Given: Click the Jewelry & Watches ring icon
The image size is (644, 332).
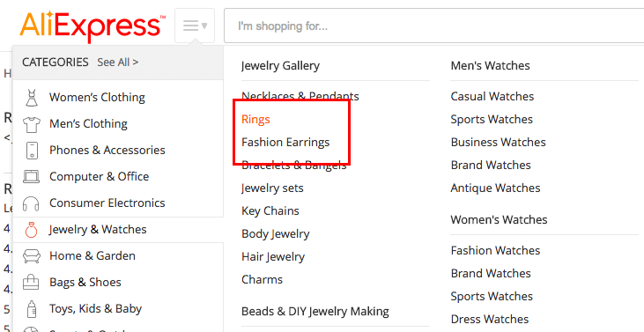Looking at the screenshot, I should pos(31,230).
